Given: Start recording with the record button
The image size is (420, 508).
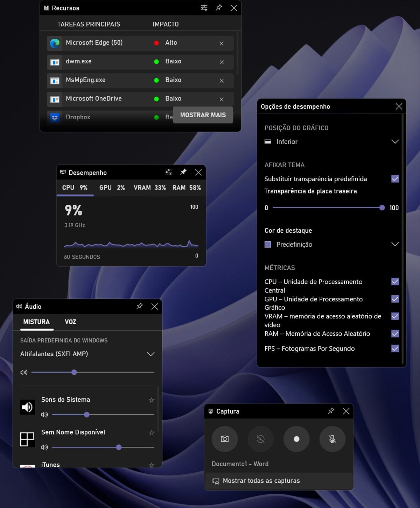Looking at the screenshot, I should 296,439.
